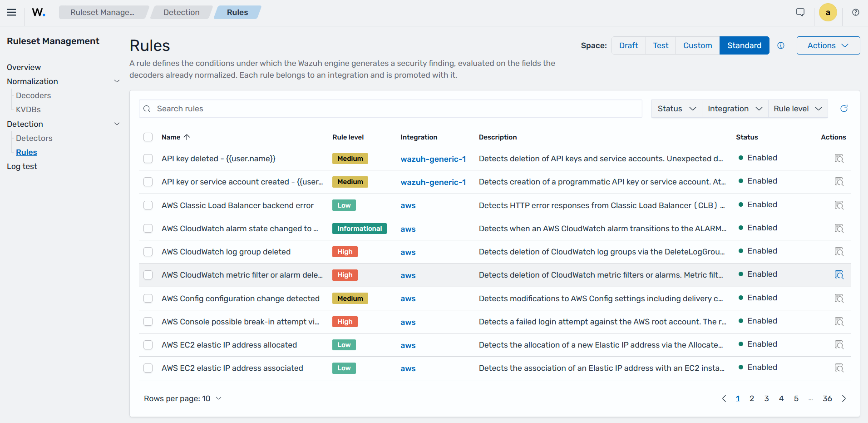Open the feedback chat icon
Viewport: 868px width, 423px height.
pos(800,12)
